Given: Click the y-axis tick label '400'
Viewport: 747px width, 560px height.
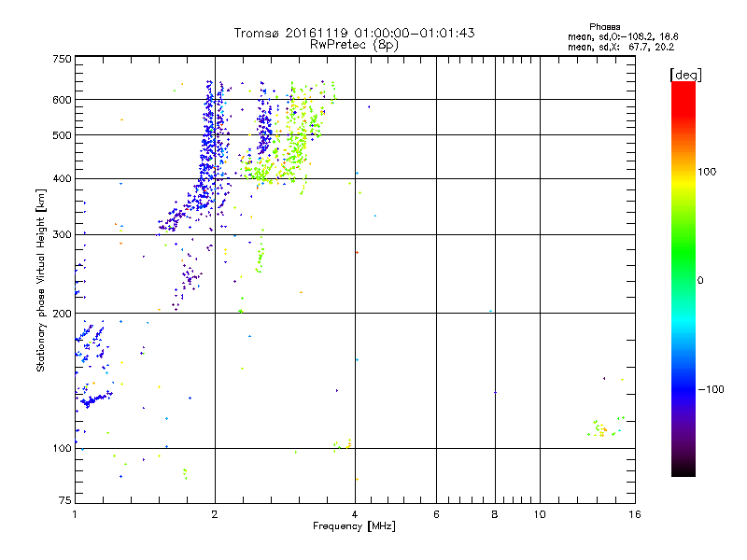Looking at the screenshot, I should coord(62,179).
